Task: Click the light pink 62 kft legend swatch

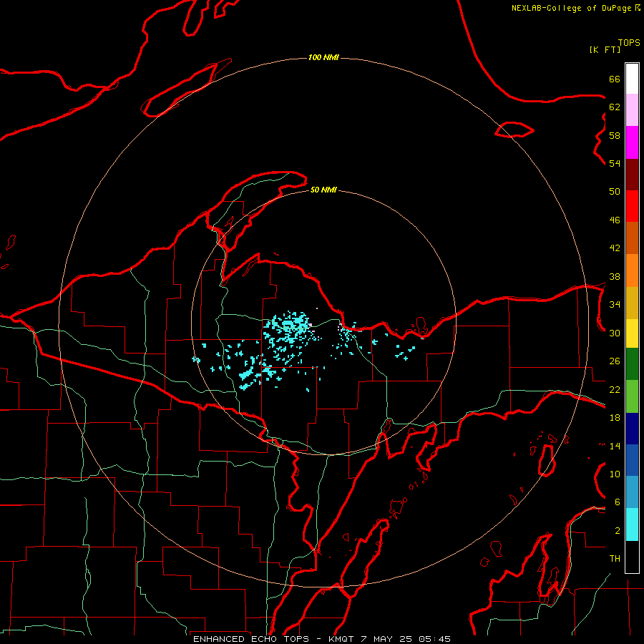Action: click(632, 110)
